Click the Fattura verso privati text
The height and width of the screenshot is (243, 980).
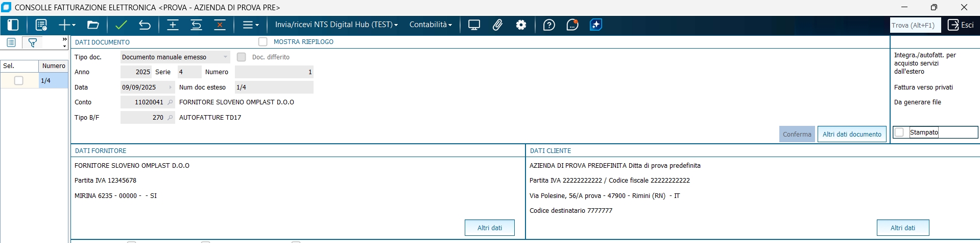(x=923, y=87)
